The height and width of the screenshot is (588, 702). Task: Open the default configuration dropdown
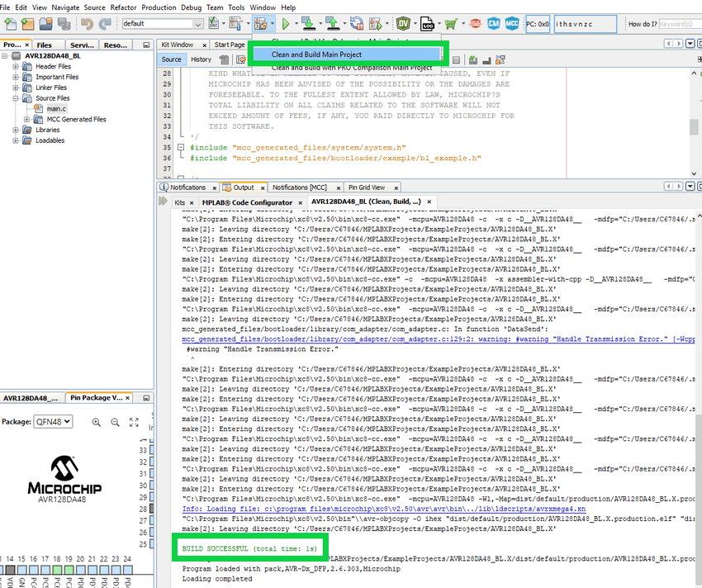tap(157, 23)
